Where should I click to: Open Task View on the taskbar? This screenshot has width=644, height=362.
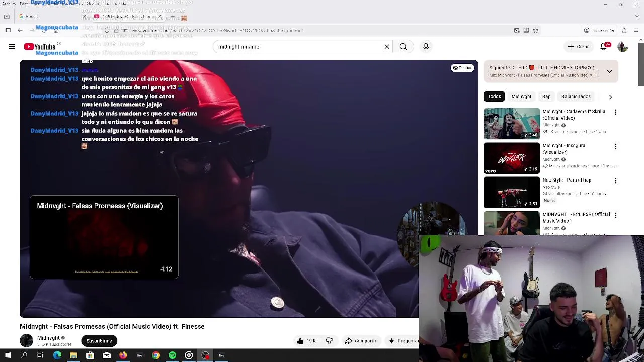(x=40, y=355)
